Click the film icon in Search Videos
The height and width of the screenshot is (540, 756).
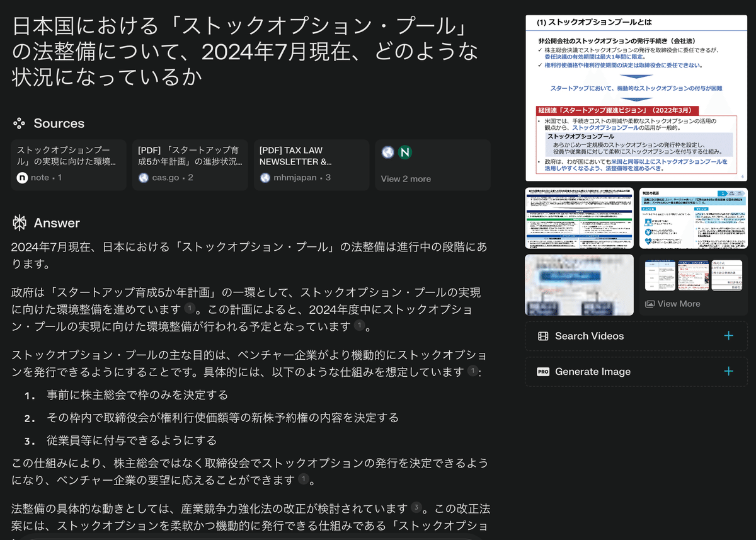tap(543, 336)
